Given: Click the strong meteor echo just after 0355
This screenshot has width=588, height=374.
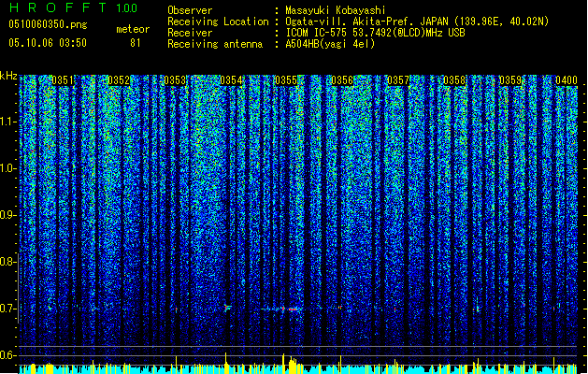Looking at the screenshot, I should point(293,309).
